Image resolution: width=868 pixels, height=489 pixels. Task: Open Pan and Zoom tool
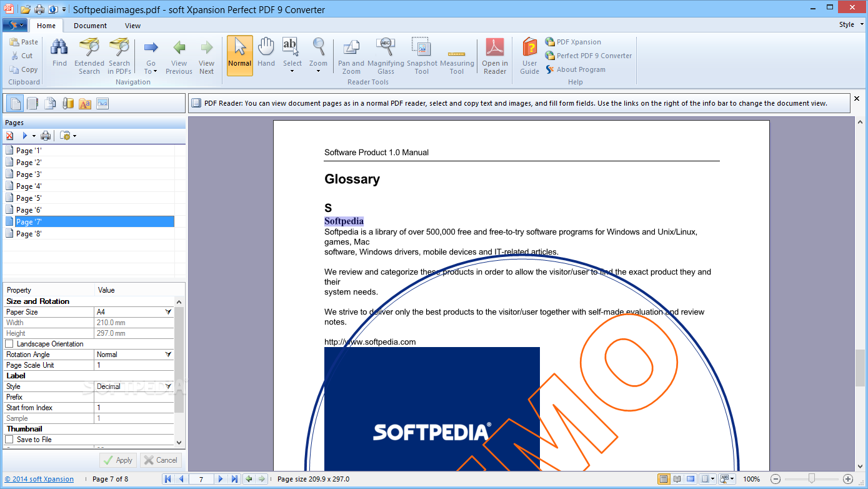coord(351,56)
